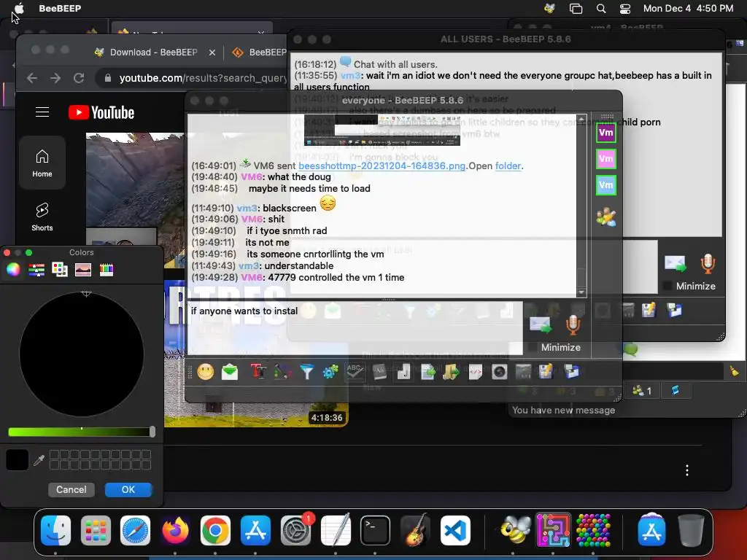This screenshot has height=560, width=747.
Task: Open Firefox from the Dock
Action: pos(175,530)
